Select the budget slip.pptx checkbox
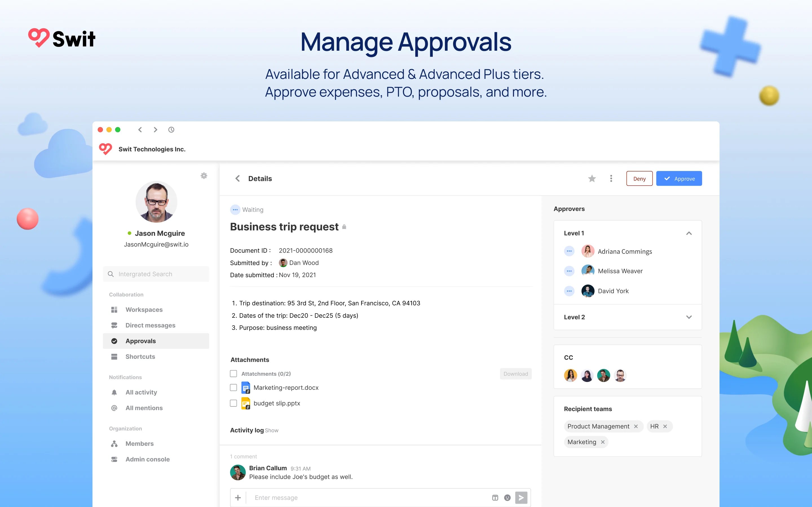The width and height of the screenshot is (812, 507). pos(233,403)
